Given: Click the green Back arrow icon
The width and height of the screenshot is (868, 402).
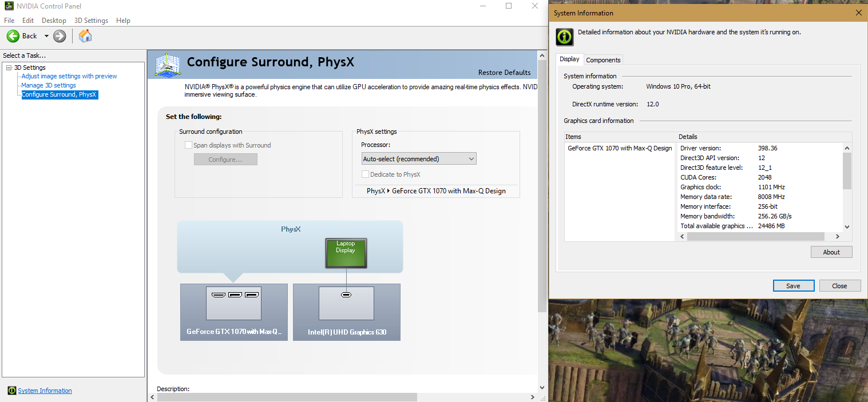Looking at the screenshot, I should (13, 36).
